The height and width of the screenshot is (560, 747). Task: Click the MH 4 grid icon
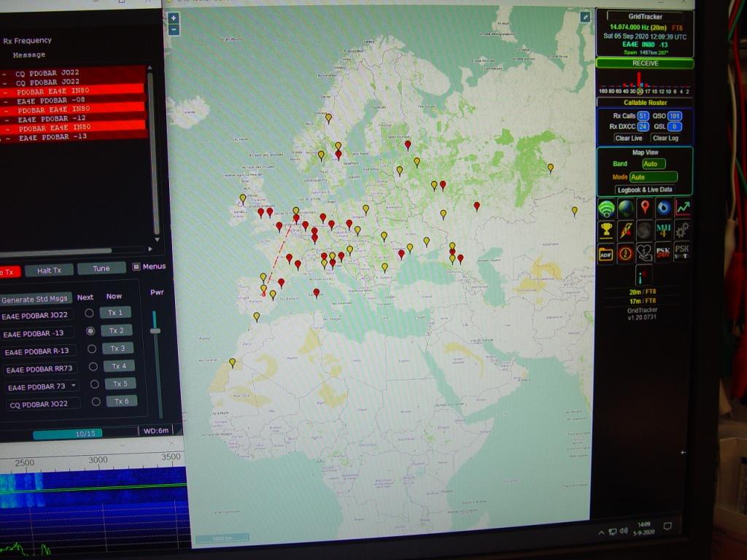[663, 230]
